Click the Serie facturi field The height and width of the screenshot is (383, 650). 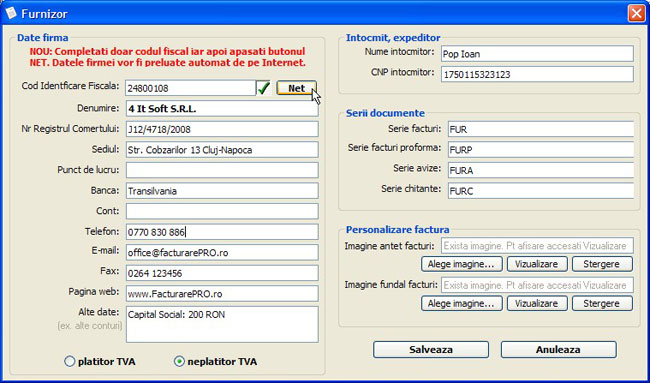[541, 129]
